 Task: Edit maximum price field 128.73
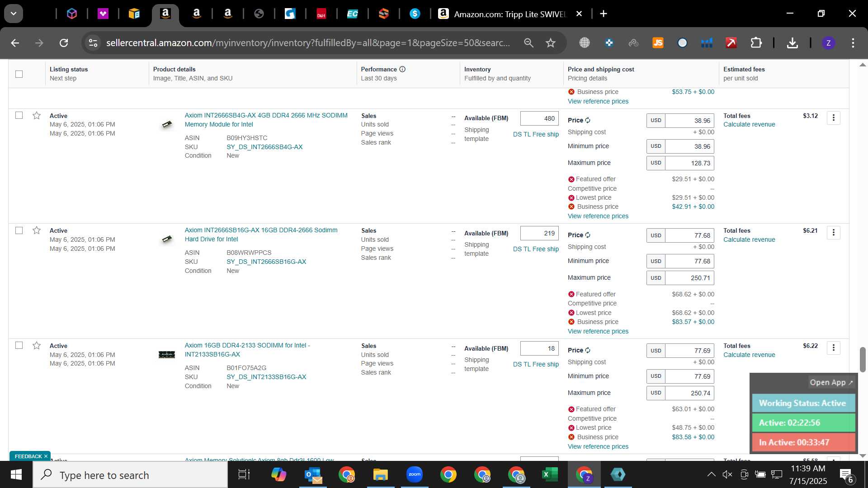point(689,163)
